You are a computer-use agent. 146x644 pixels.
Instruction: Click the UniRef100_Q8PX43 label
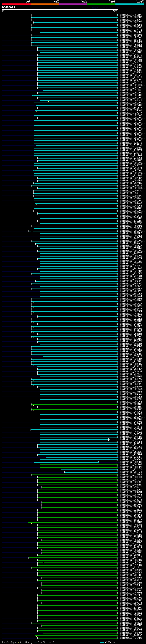[x=131, y=495]
